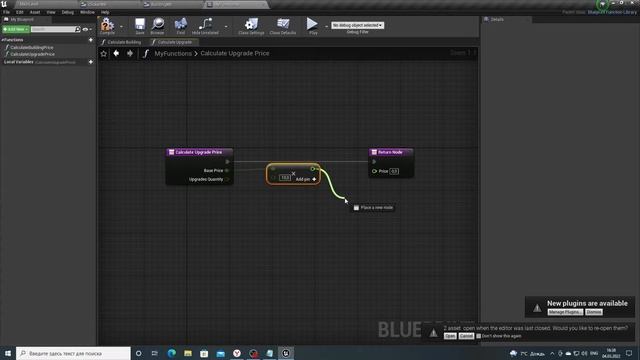The image size is (640, 360).
Task: Click the Windows taskbar search box
Action: [x=73, y=353]
